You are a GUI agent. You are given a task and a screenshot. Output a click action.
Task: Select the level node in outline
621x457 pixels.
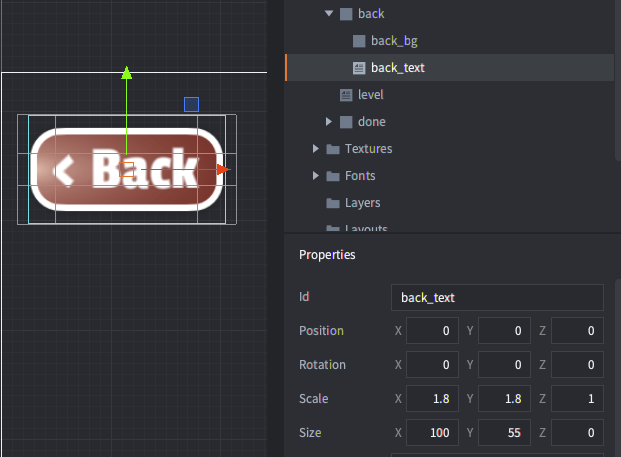371,95
